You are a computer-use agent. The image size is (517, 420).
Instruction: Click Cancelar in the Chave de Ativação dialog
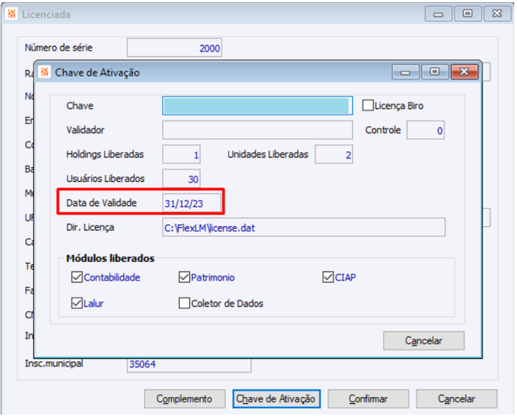[424, 340]
